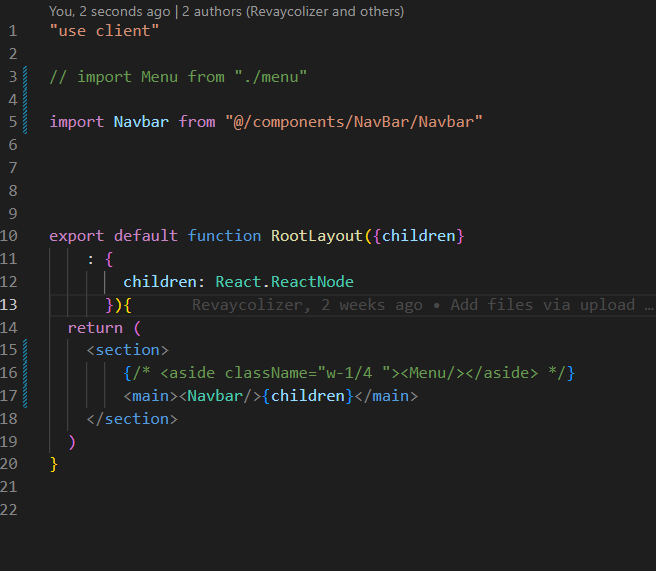Click commented import Menu line
Image resolution: width=656 pixels, height=571 pixels.
178,77
